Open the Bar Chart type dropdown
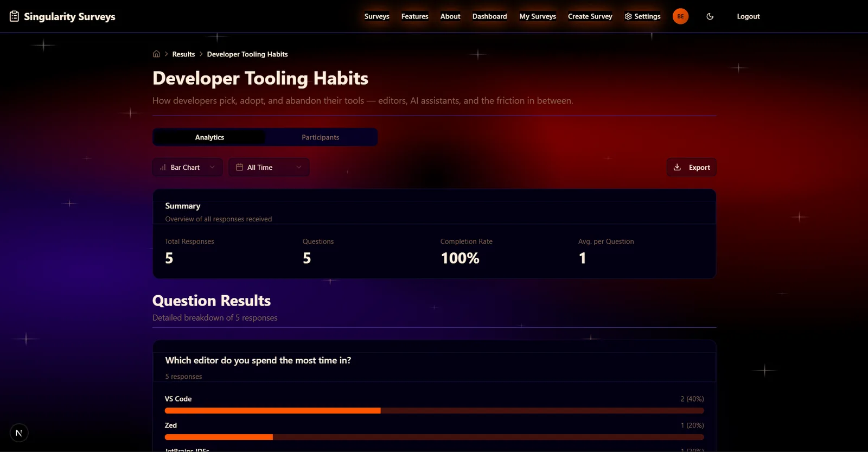This screenshot has width=868, height=452. 187,167
